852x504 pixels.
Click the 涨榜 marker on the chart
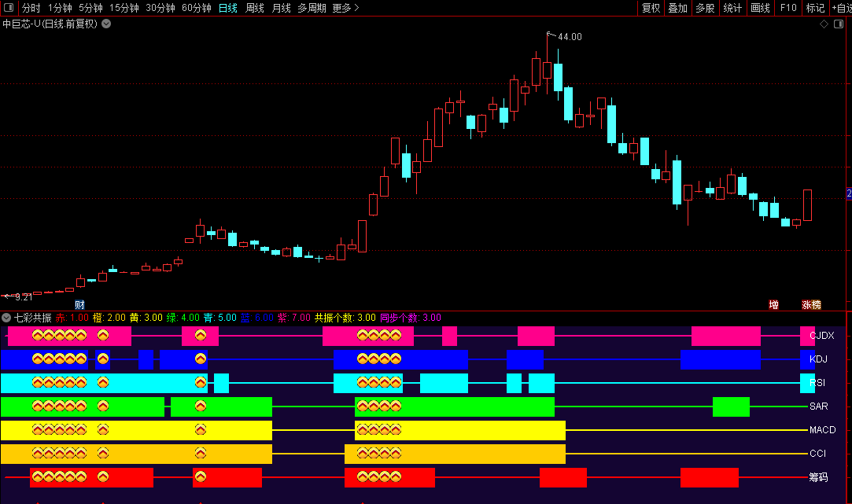coord(811,305)
